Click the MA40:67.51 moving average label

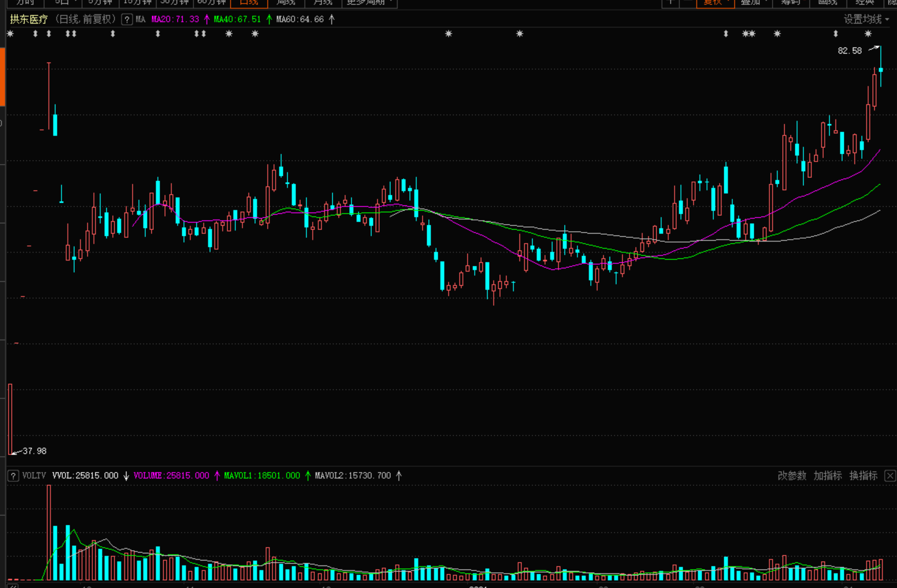point(238,19)
